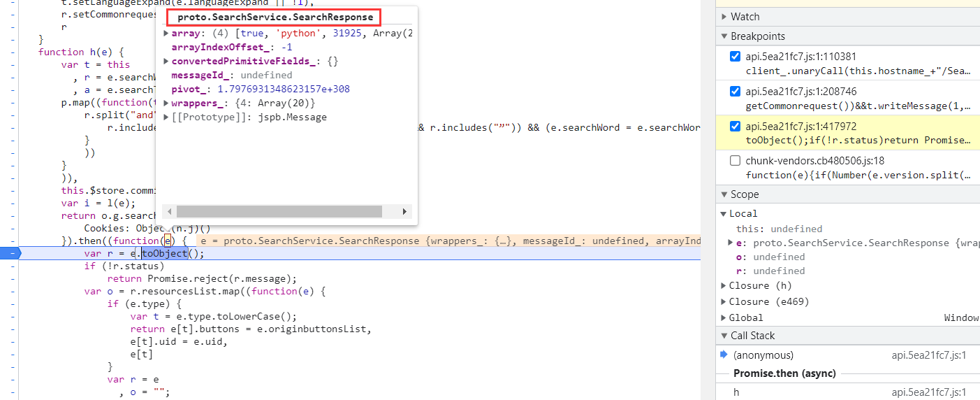Enable the chunk-vendors.cb480506.js:18 breakpoint
The height and width of the screenshot is (400, 980).
click(735, 160)
